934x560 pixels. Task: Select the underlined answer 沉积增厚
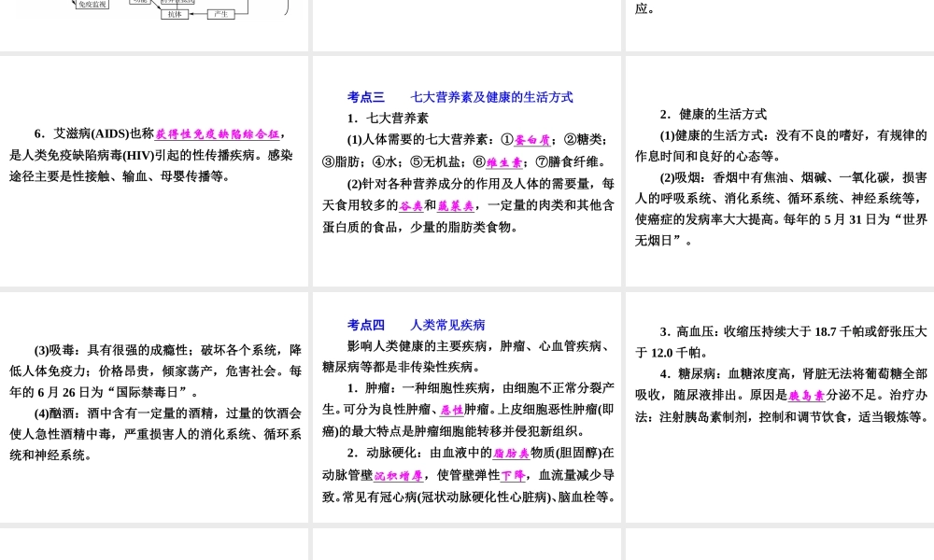[399, 475]
